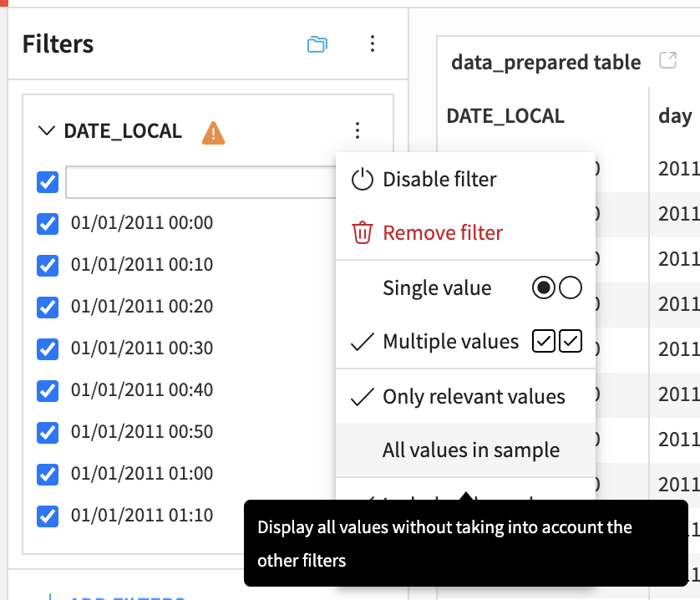This screenshot has height=600, width=700.
Task: Open data_prepared table in new window icon
Action: tap(668, 60)
